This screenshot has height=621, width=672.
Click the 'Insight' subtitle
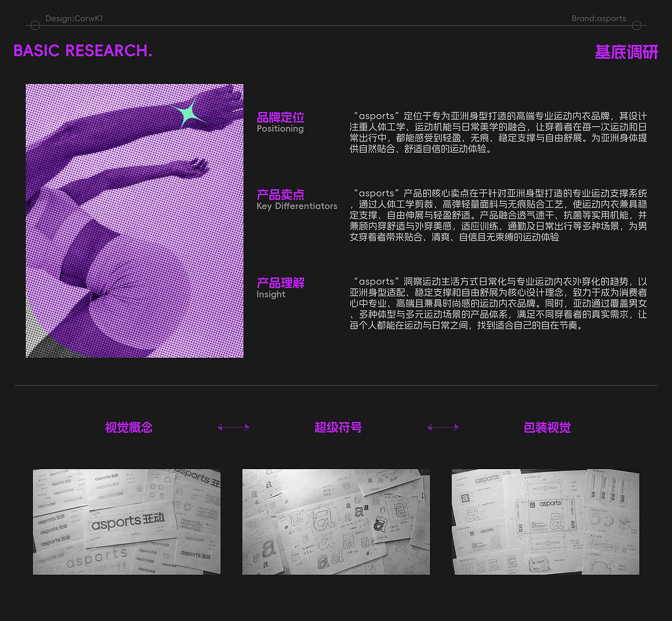[x=271, y=294]
